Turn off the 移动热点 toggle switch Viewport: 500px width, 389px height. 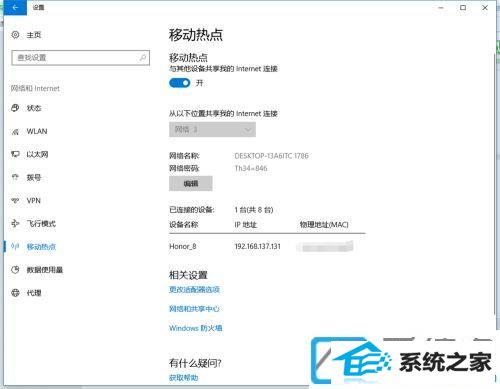click(180, 83)
